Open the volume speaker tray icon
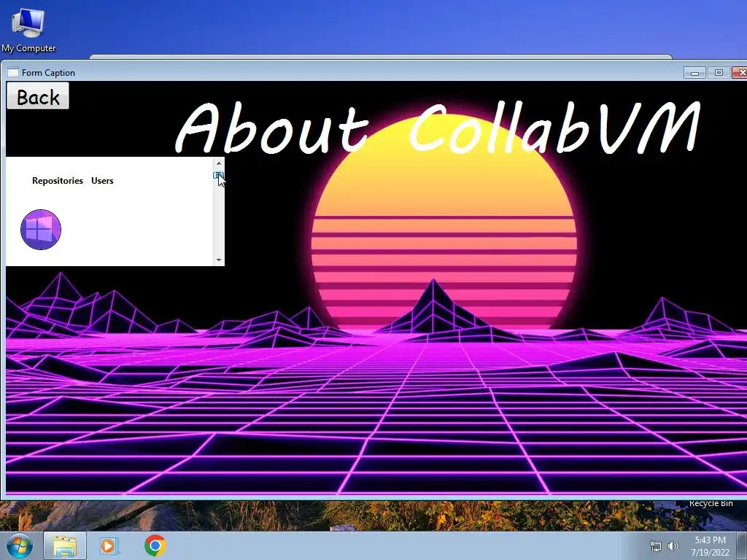The height and width of the screenshot is (560, 747). point(673,546)
